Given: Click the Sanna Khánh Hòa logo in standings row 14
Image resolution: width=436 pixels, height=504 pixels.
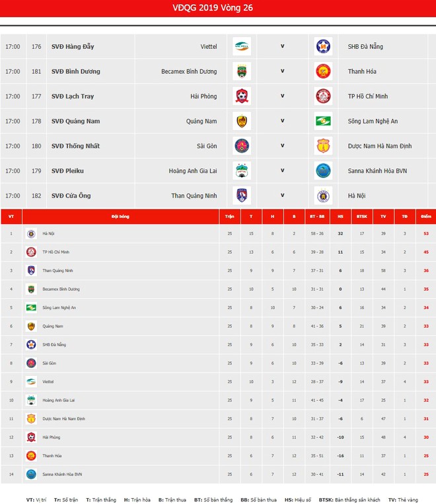Looking at the screenshot, I should (31, 474).
